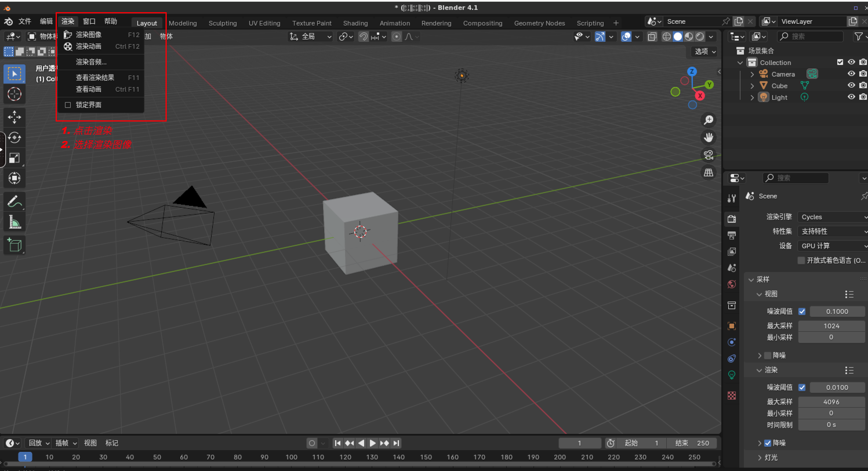Choose 渲染图像 from render menu
Screen dimensions: 868x471
tap(89, 35)
